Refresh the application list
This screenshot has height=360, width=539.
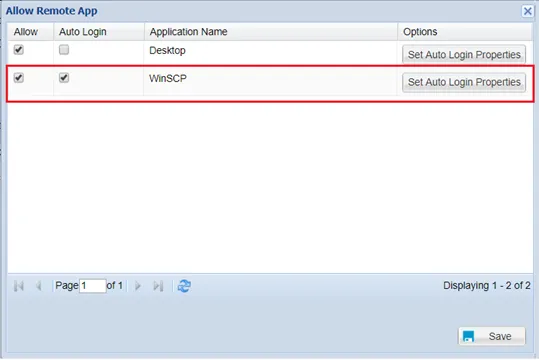tap(184, 286)
